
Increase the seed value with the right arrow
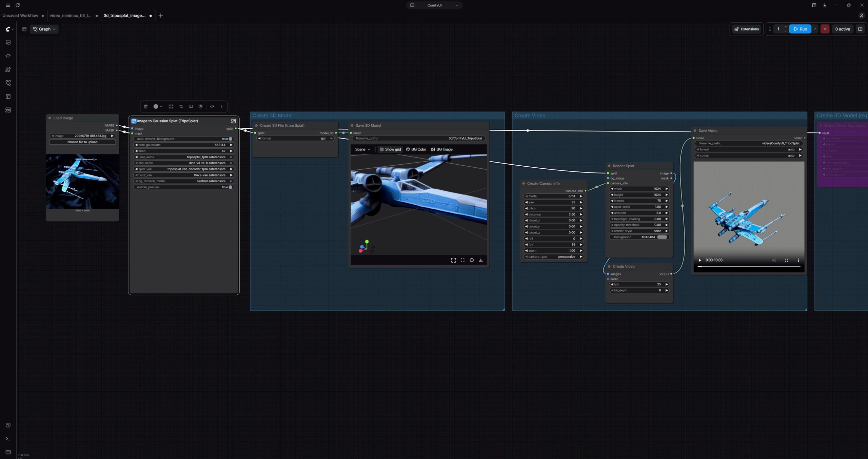coord(232,151)
